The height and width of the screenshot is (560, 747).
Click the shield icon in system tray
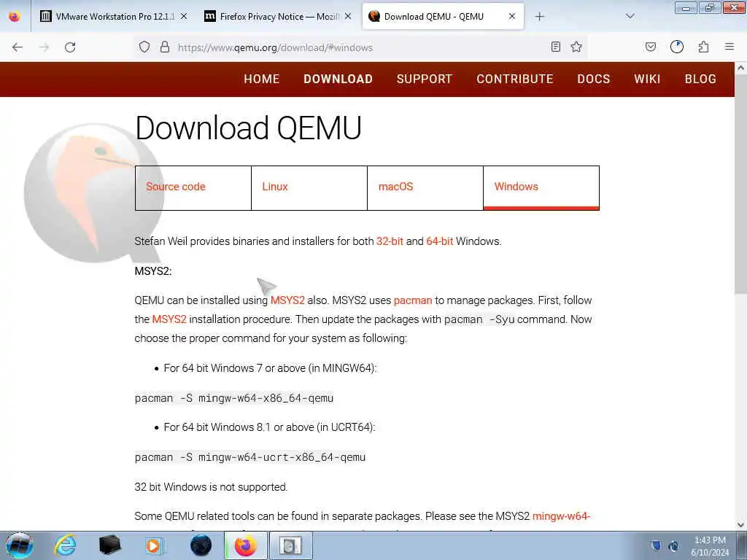point(656,545)
